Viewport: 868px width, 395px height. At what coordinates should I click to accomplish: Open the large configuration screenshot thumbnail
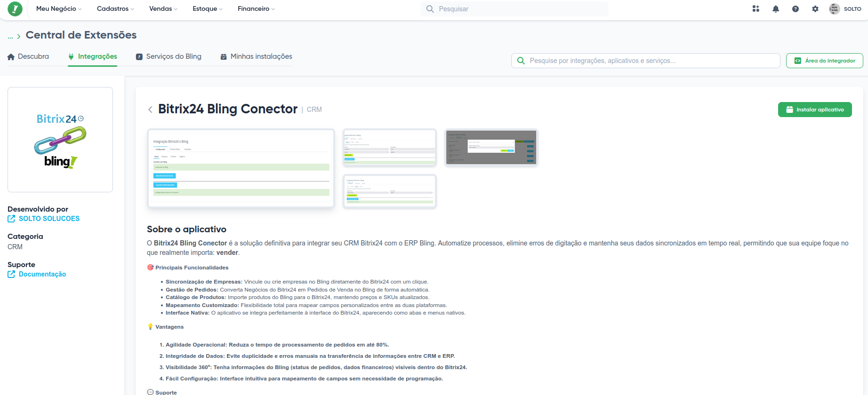point(241,168)
